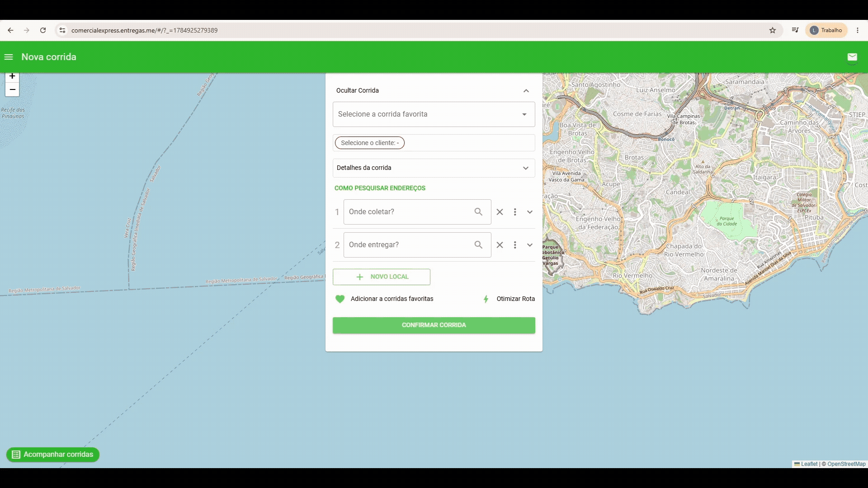Open Chrome three-dot menu
This screenshot has height=488, width=868.
pyautogui.click(x=858, y=30)
